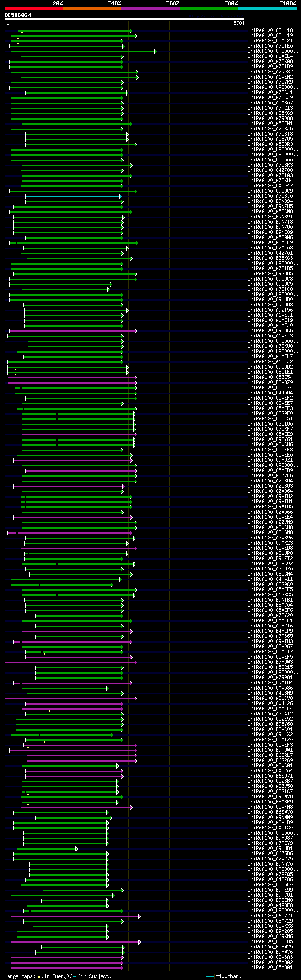Select the UniRef100_Q2MJ08 label
Screen dimensions: 301x980
270,248
